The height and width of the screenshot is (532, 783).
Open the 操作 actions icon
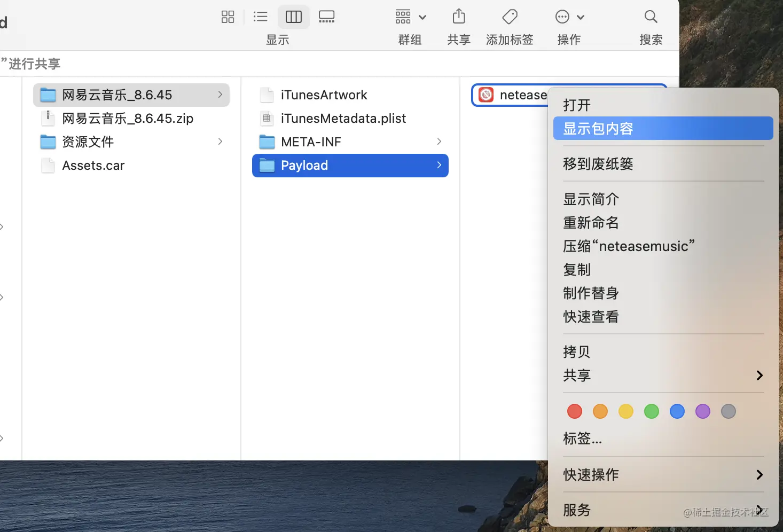(x=562, y=17)
